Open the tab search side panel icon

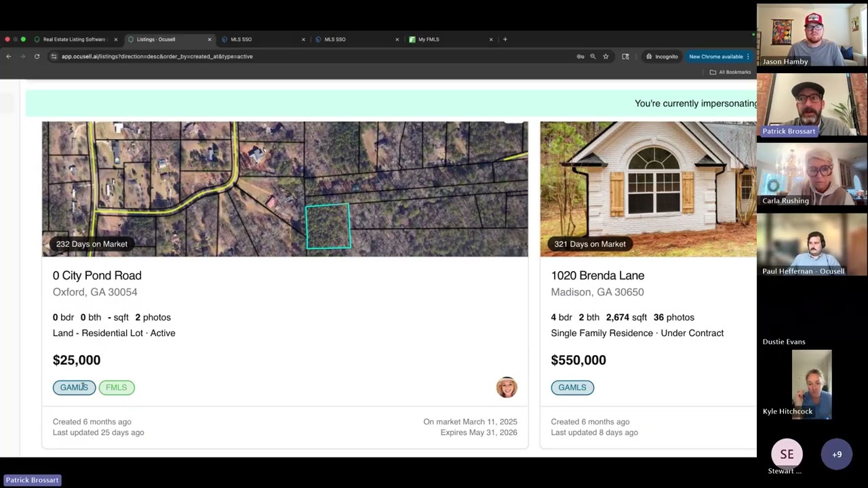[625, 56]
